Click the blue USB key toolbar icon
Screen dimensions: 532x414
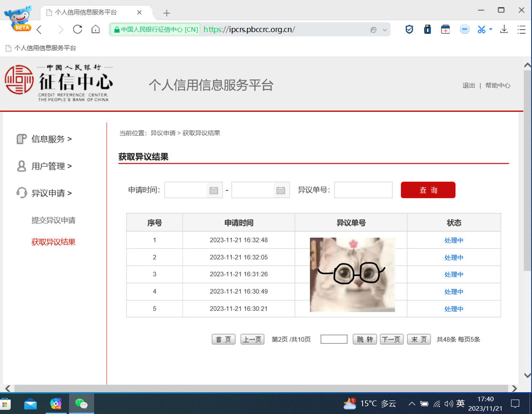pos(427,29)
